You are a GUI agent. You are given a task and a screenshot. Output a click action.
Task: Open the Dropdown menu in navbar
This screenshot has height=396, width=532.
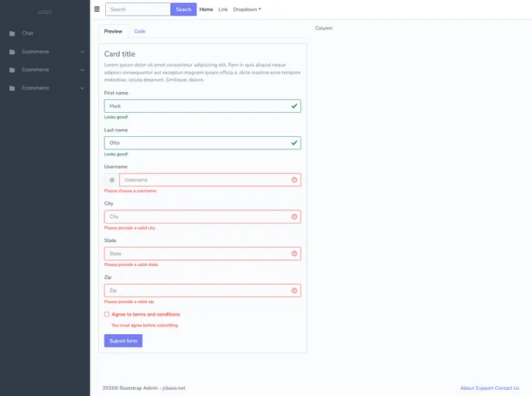pos(247,9)
